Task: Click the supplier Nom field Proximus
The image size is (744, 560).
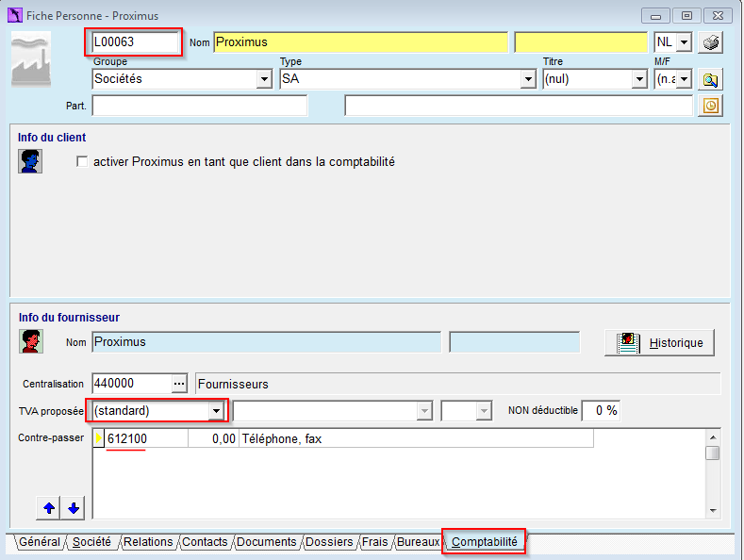Action: point(266,342)
